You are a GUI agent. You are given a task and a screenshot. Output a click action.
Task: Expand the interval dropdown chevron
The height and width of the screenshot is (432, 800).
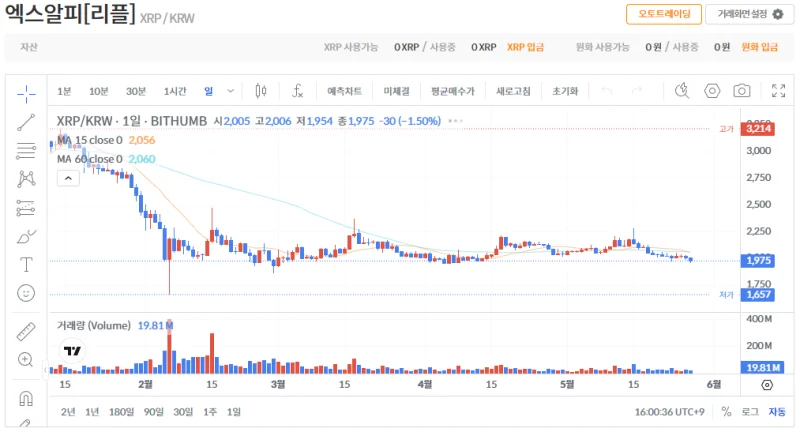click(x=231, y=91)
